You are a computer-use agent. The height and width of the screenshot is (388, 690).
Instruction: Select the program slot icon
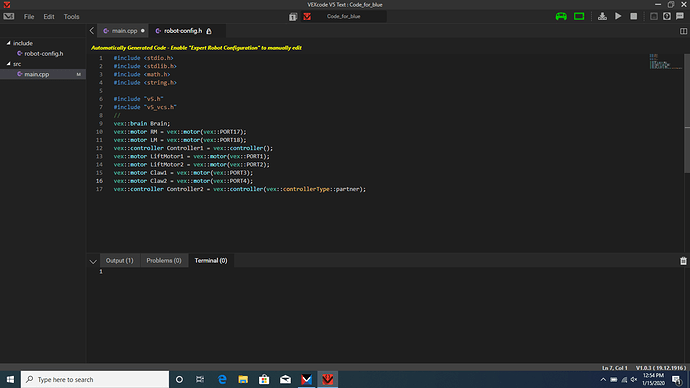tap(293, 17)
